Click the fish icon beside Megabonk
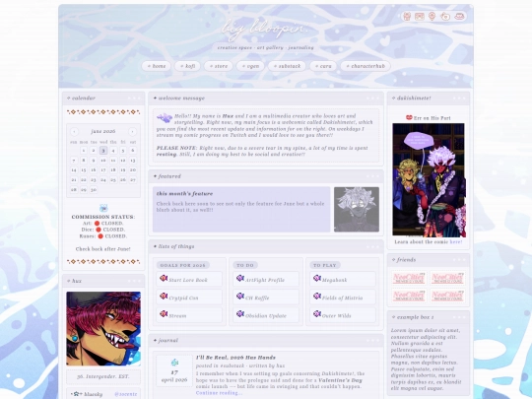 317,278
